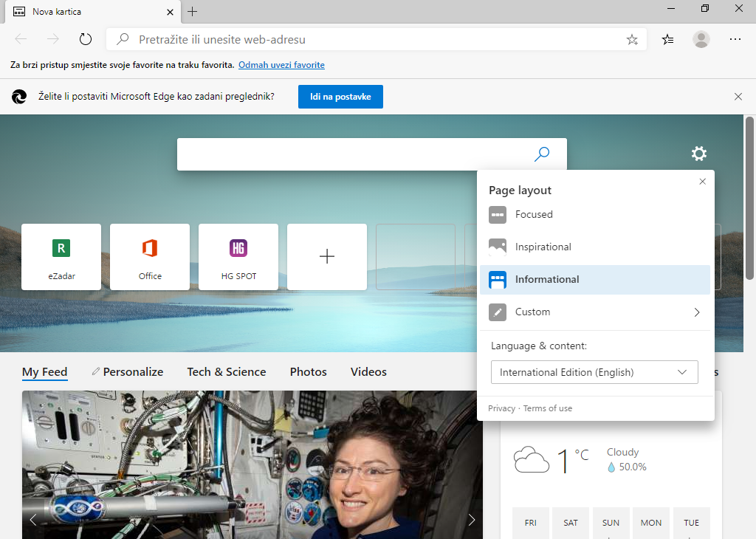Click Odmah uvezi favorite link
The image size is (756, 539).
coord(281,65)
